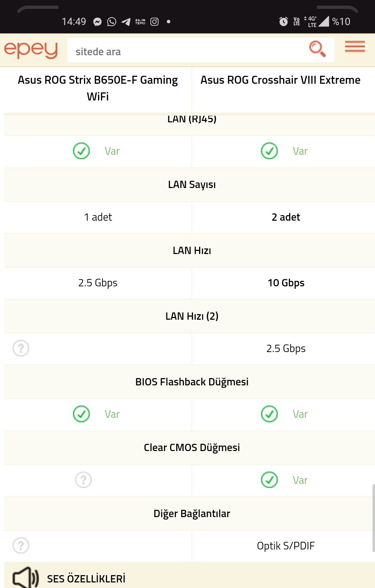Click the question mark under Diğer Bağlantılar
Image resolution: width=375 pixels, height=588 pixels.
tap(21, 546)
